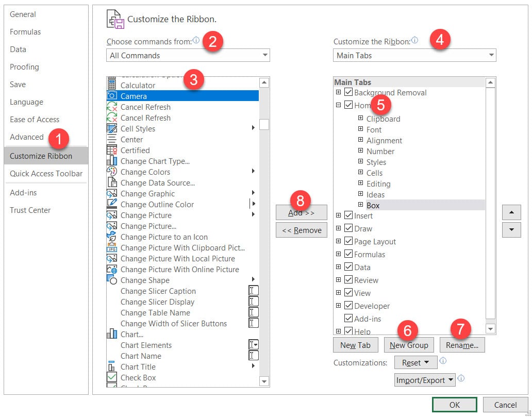The height and width of the screenshot is (417, 532).
Task: Click the New Group button
Action: tap(409, 345)
